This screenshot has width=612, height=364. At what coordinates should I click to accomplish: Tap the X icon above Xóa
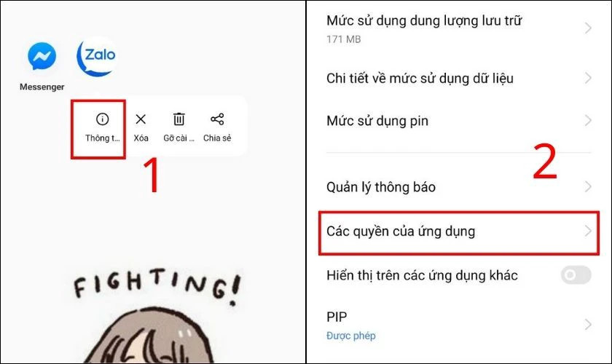[141, 119]
